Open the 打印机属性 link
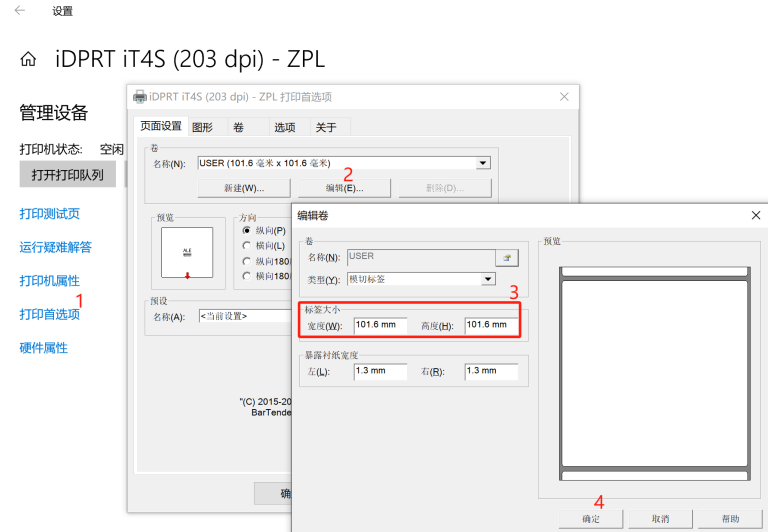 pos(49,281)
